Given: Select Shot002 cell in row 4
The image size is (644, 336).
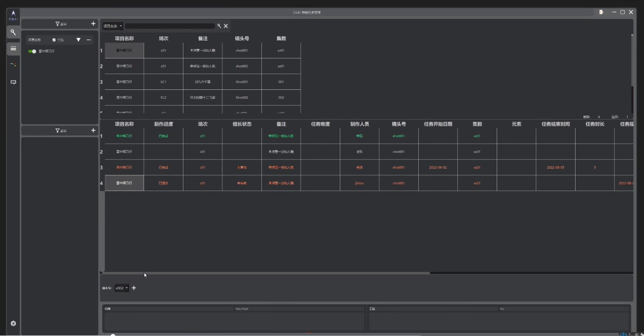Looking at the screenshot, I should [242, 97].
